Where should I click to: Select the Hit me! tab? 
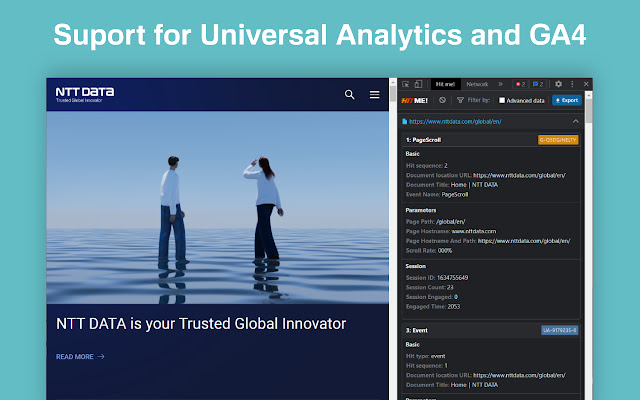coord(444,85)
